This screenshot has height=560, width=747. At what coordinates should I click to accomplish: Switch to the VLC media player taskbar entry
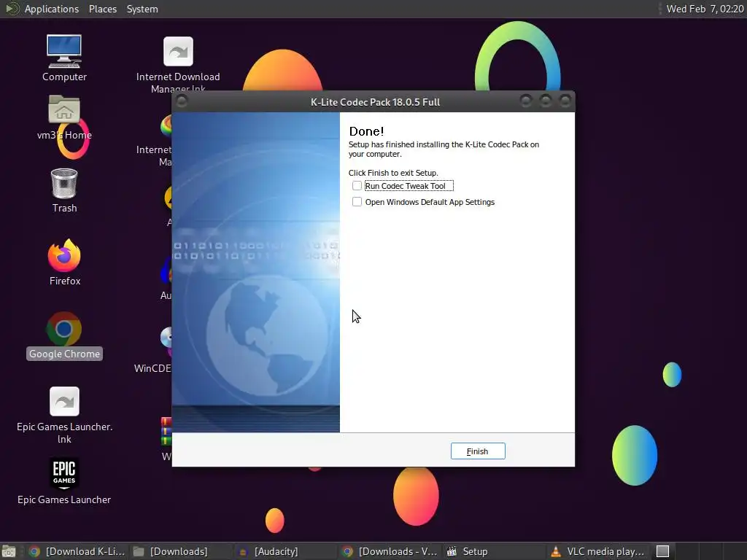coord(598,551)
